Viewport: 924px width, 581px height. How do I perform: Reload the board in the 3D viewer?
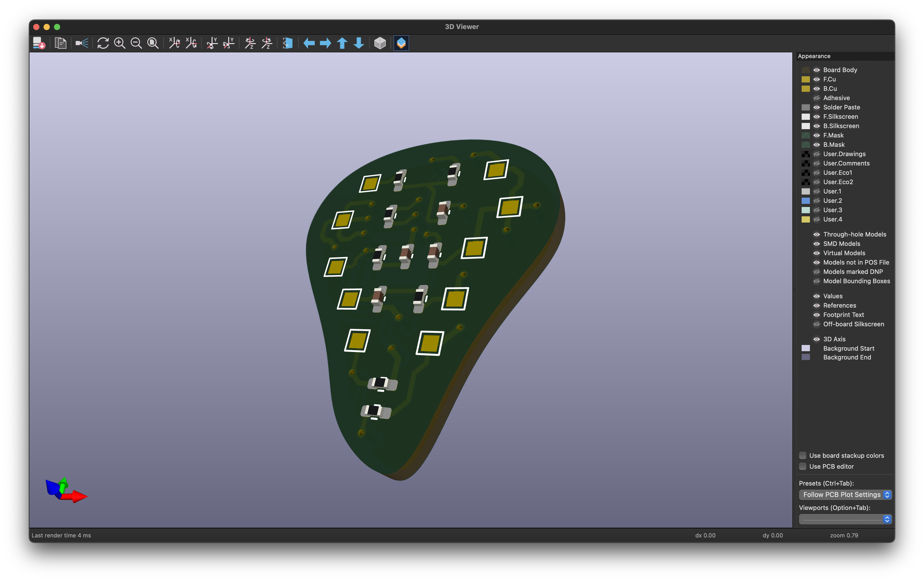pos(103,43)
